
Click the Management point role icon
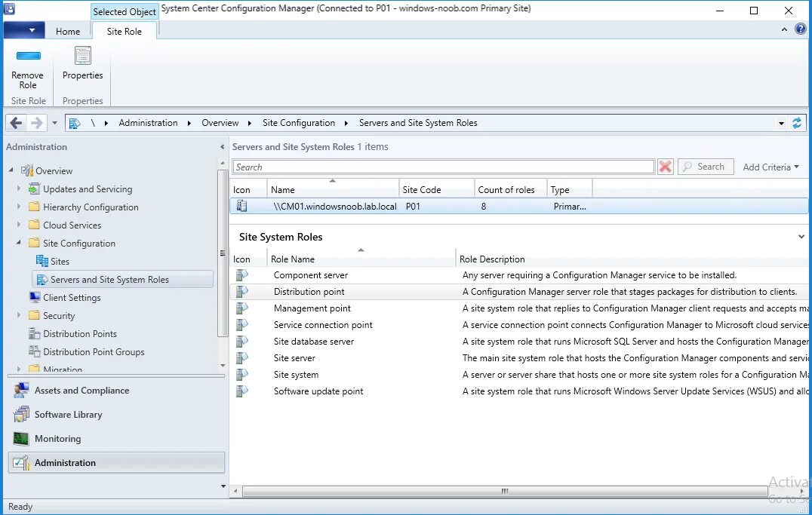241,308
